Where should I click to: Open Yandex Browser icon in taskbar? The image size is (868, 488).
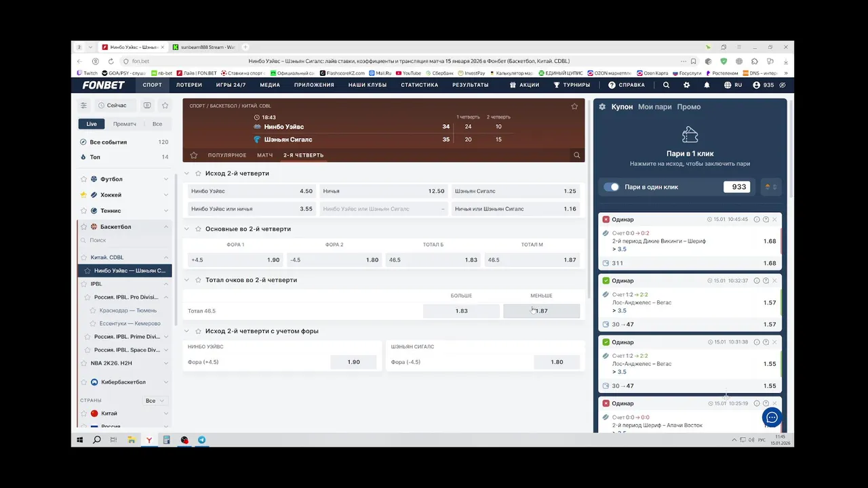tap(149, 440)
